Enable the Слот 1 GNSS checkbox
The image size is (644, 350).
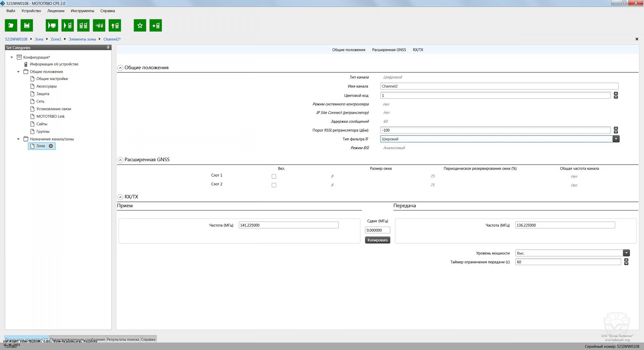(x=274, y=176)
